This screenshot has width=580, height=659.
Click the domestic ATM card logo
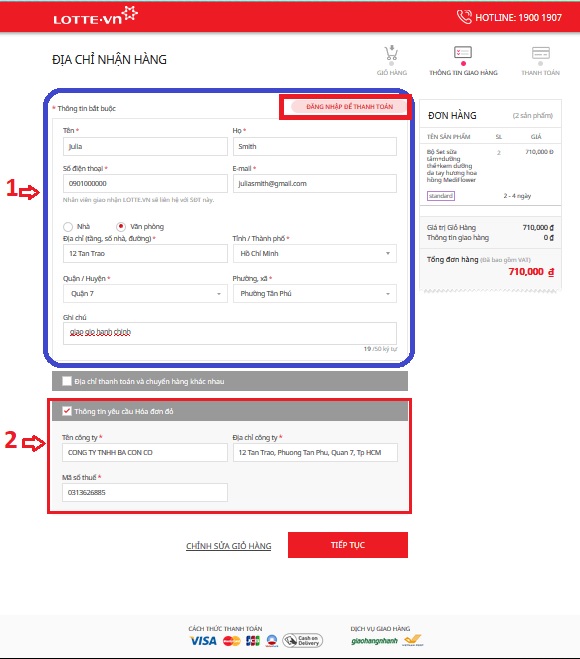pos(272,641)
